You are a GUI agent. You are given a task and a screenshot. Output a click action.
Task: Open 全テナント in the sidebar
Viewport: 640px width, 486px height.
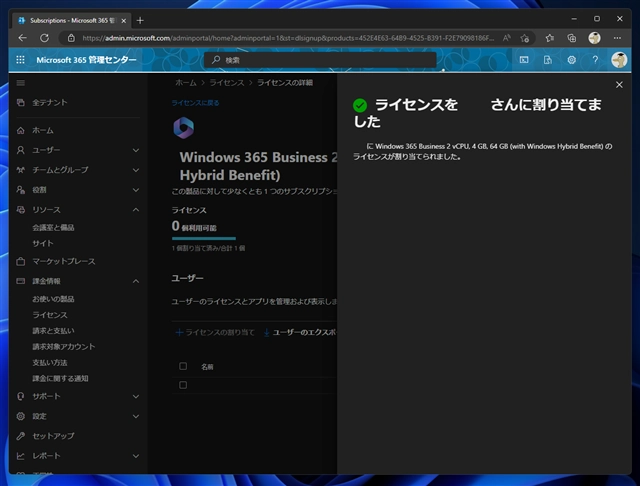(50, 102)
